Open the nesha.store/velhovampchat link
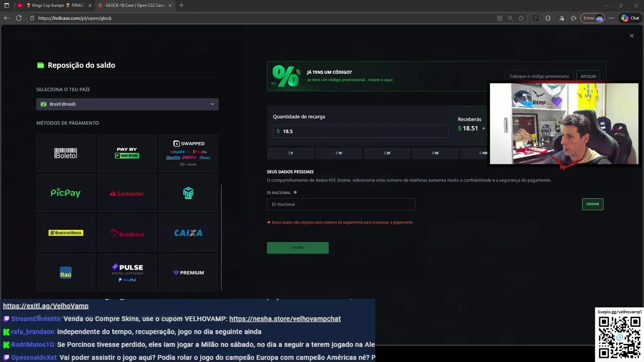Screen dimensions: 644x362 [285, 319]
